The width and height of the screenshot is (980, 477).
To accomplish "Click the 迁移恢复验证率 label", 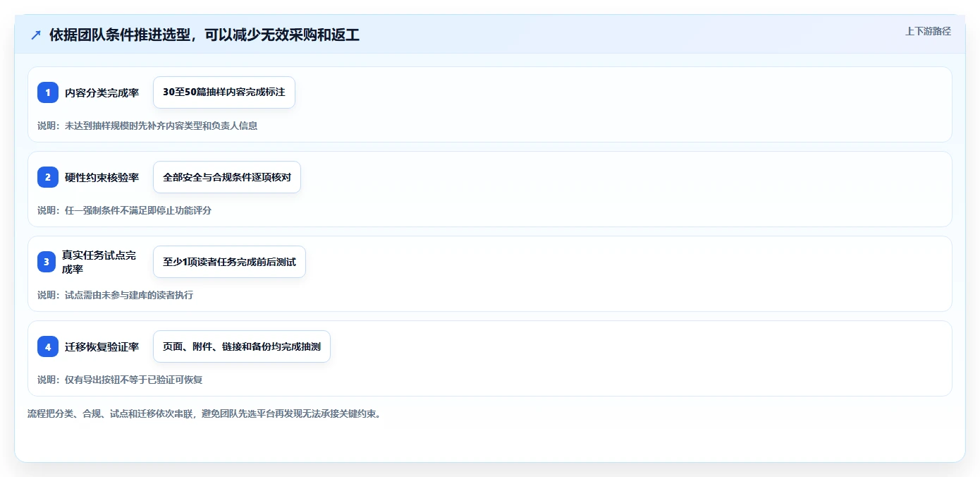I will click(x=102, y=346).
